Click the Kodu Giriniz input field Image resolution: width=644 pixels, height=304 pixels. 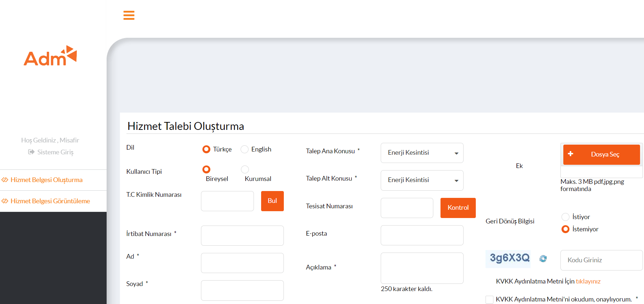(x=601, y=260)
